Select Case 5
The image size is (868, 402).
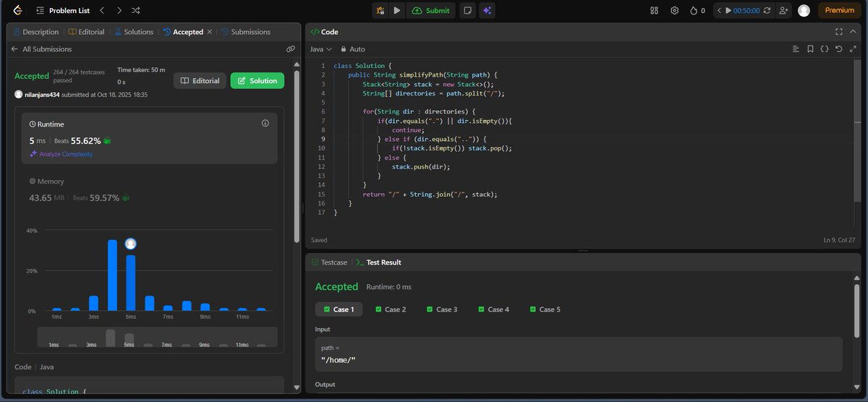[545, 309]
